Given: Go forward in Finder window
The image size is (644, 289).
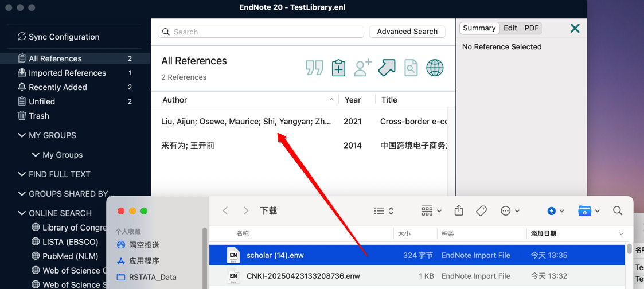Looking at the screenshot, I should coord(245,211).
